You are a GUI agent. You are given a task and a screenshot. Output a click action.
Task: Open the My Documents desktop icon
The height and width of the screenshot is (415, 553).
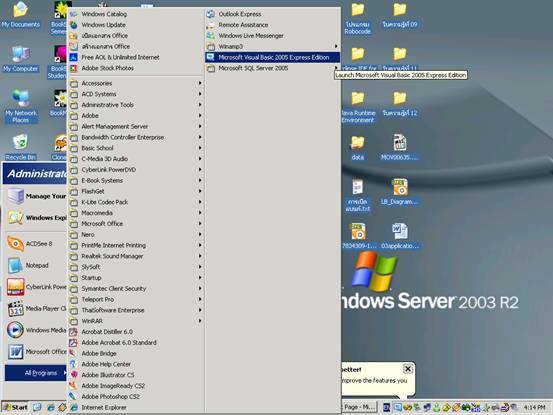click(20, 15)
